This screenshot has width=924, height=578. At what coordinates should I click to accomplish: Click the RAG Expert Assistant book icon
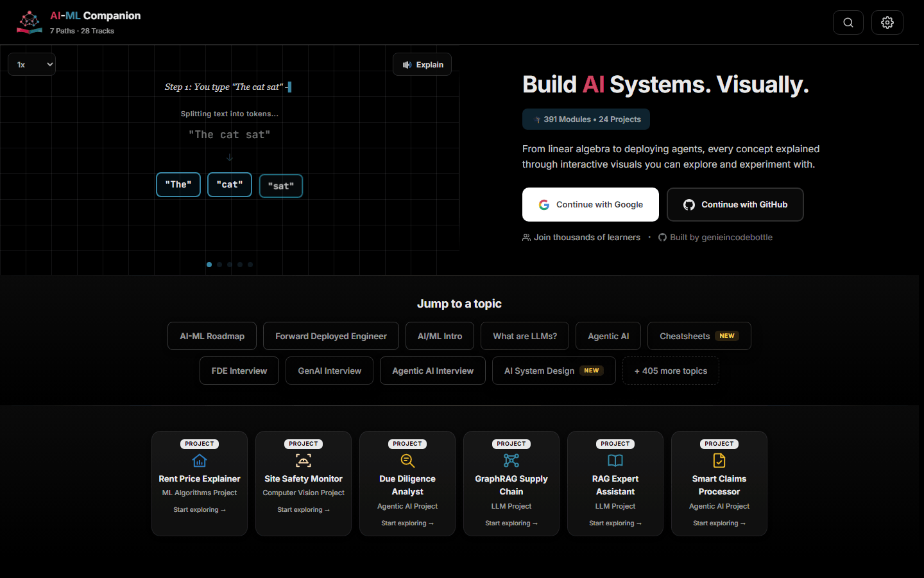tap(615, 460)
